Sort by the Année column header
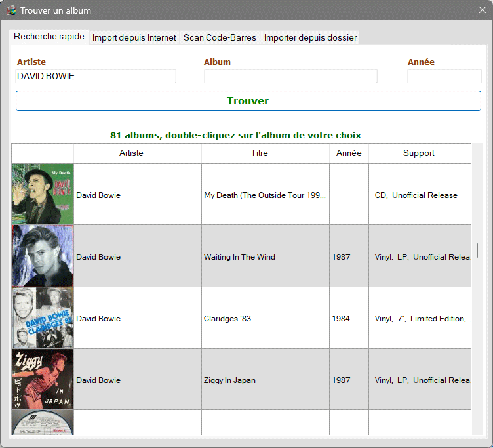493x448 pixels. click(x=349, y=153)
